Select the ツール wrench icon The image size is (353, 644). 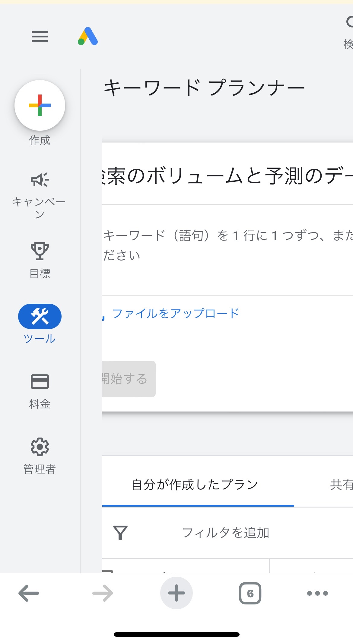40,316
